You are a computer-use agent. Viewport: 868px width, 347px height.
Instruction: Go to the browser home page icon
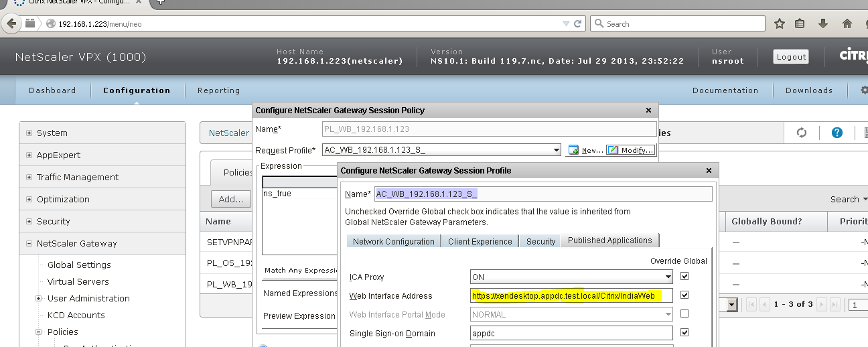tap(847, 23)
